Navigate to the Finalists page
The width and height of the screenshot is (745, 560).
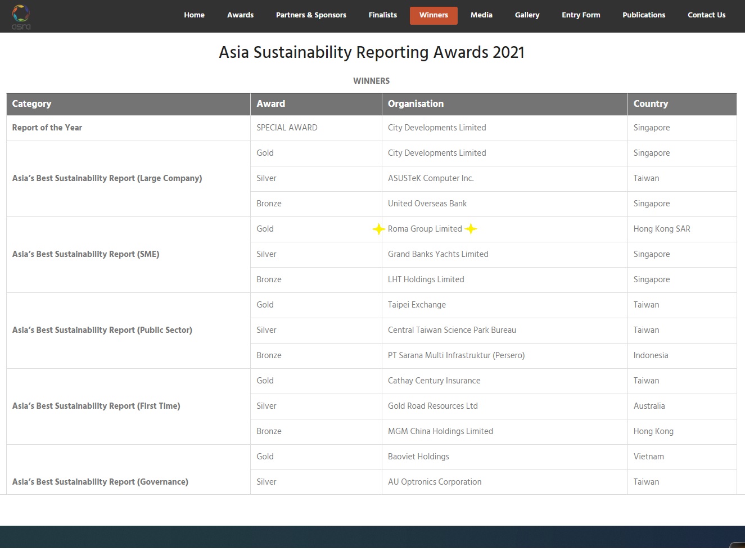coord(382,15)
